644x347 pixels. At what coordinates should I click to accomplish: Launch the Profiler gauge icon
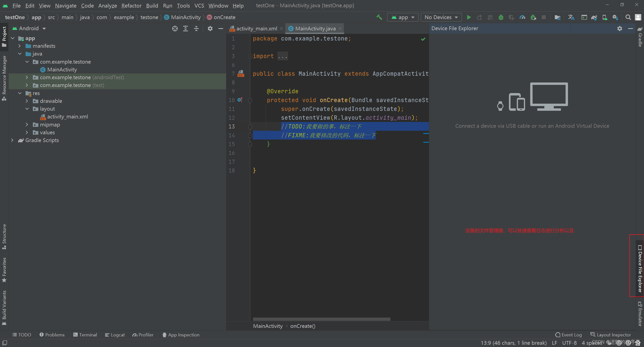pos(522,17)
